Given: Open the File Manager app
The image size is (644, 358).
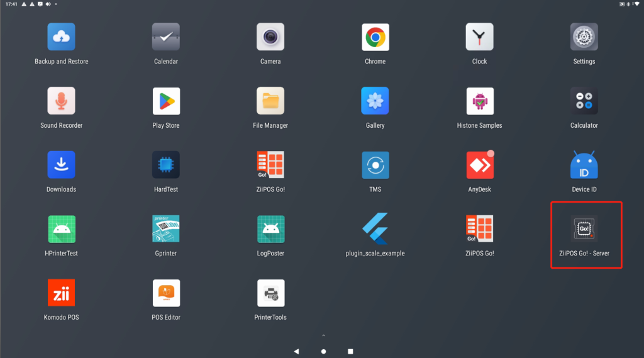Looking at the screenshot, I should pyautogui.click(x=270, y=101).
